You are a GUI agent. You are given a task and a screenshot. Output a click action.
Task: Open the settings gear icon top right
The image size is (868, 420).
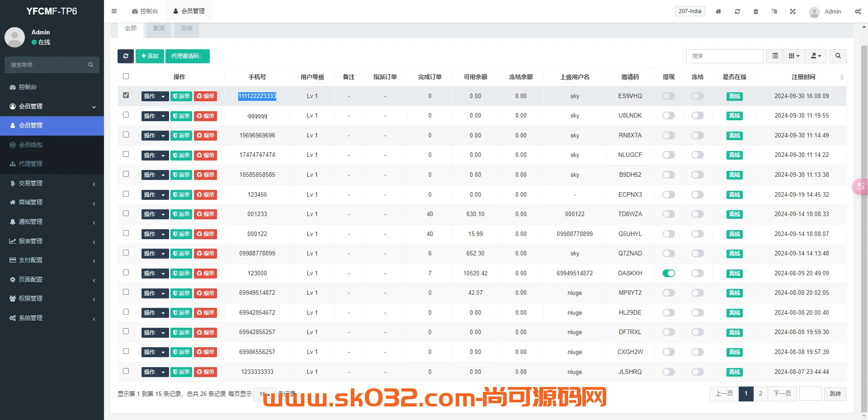[858, 11]
